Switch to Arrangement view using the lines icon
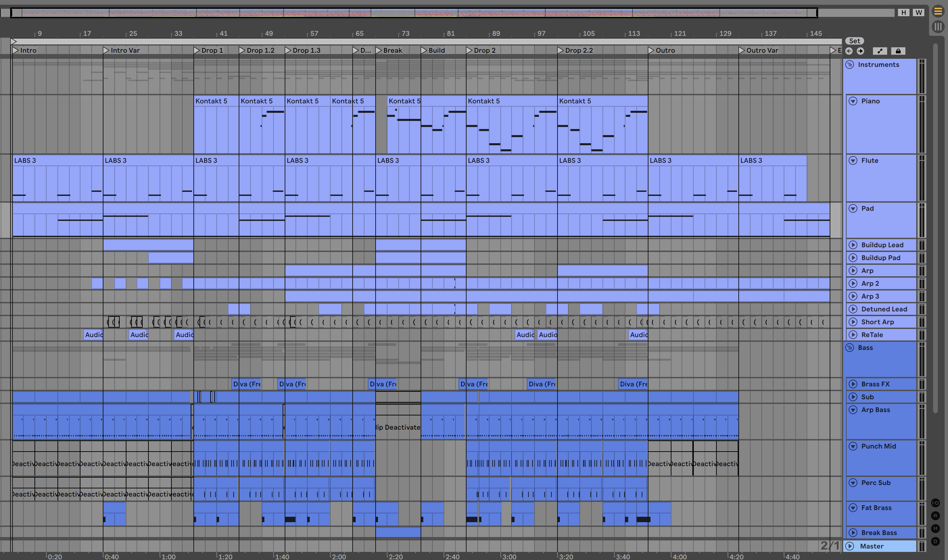This screenshot has width=948, height=560. [938, 11]
